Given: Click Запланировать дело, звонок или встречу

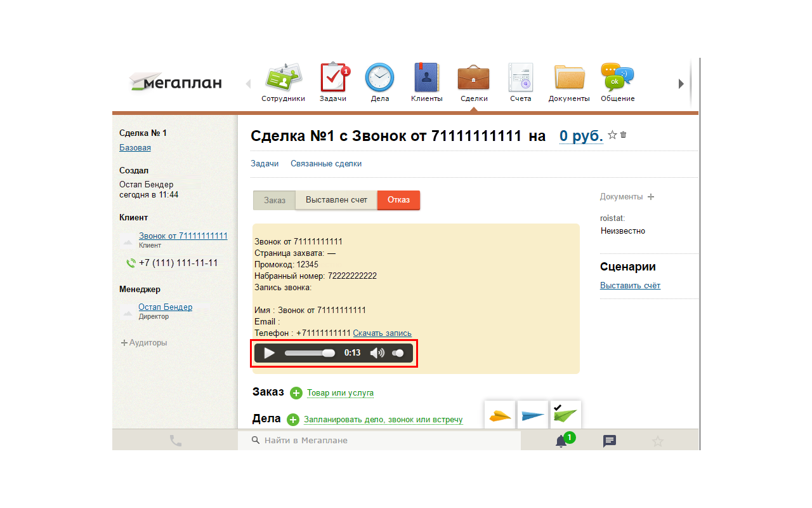Looking at the screenshot, I should point(383,420).
